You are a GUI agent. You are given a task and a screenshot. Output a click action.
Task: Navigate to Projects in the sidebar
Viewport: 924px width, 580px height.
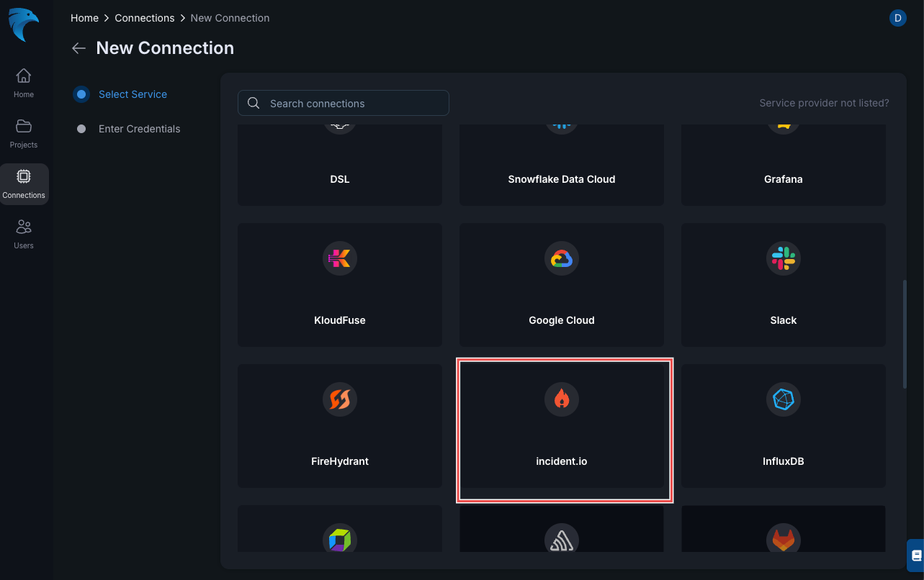pyautogui.click(x=23, y=133)
